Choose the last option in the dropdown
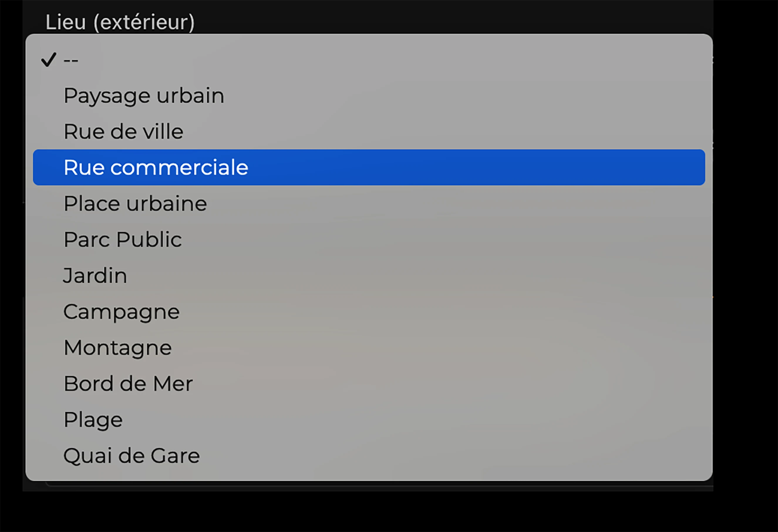This screenshot has height=532, width=778. click(132, 456)
